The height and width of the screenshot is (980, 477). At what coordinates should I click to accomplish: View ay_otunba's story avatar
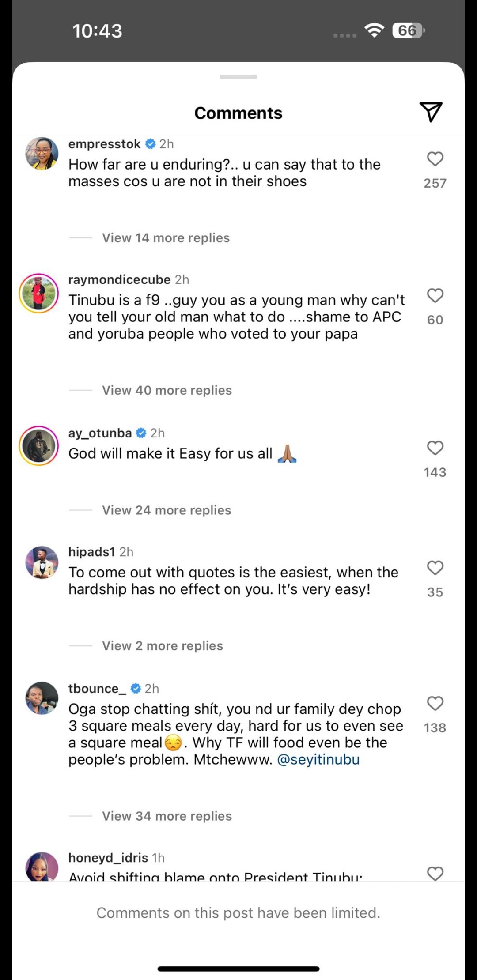coord(39,446)
